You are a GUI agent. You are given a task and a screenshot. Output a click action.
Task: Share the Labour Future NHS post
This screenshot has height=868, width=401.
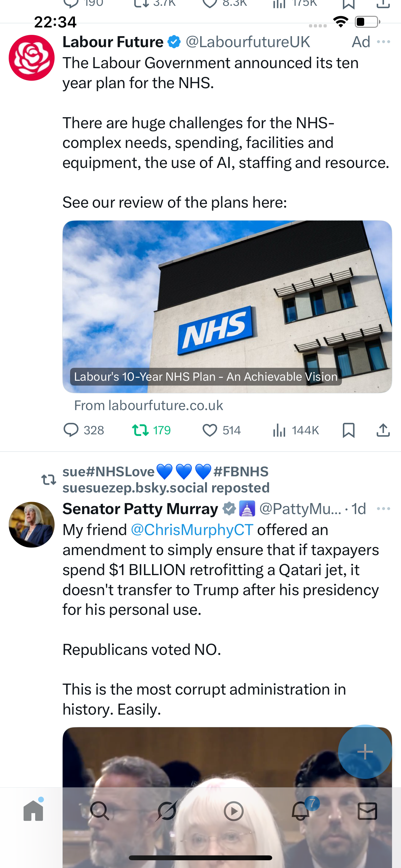tap(383, 430)
